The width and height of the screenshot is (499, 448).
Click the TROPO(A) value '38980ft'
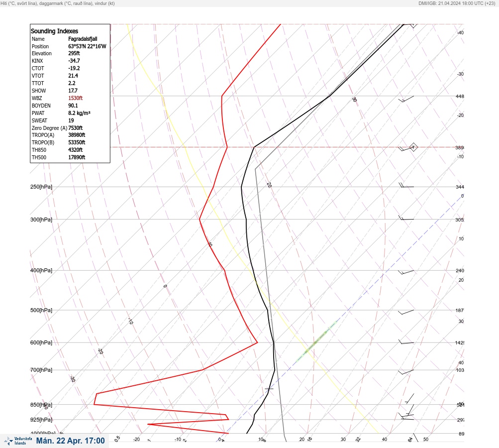pos(77,135)
